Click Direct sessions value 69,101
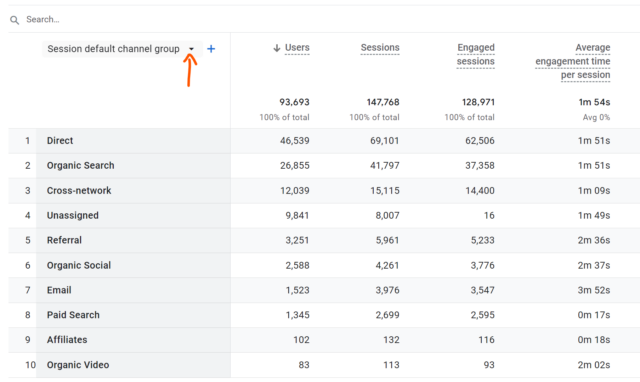The height and width of the screenshot is (382, 640). [385, 141]
